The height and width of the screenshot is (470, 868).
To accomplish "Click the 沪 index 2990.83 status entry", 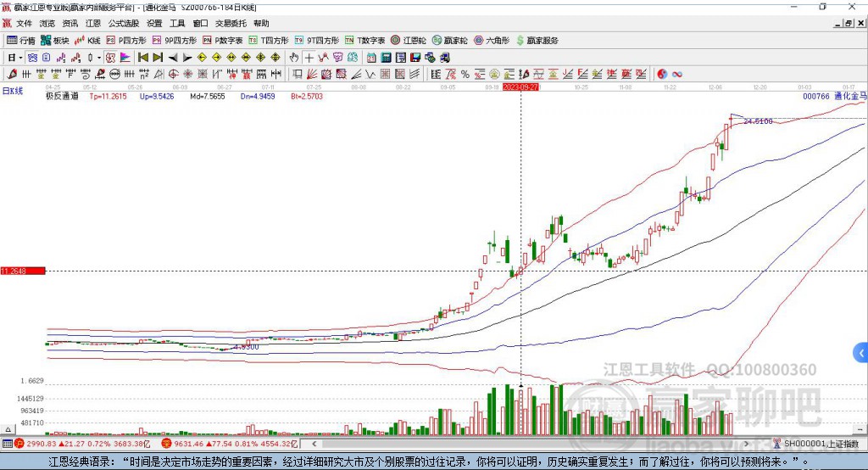I will click(82, 444).
